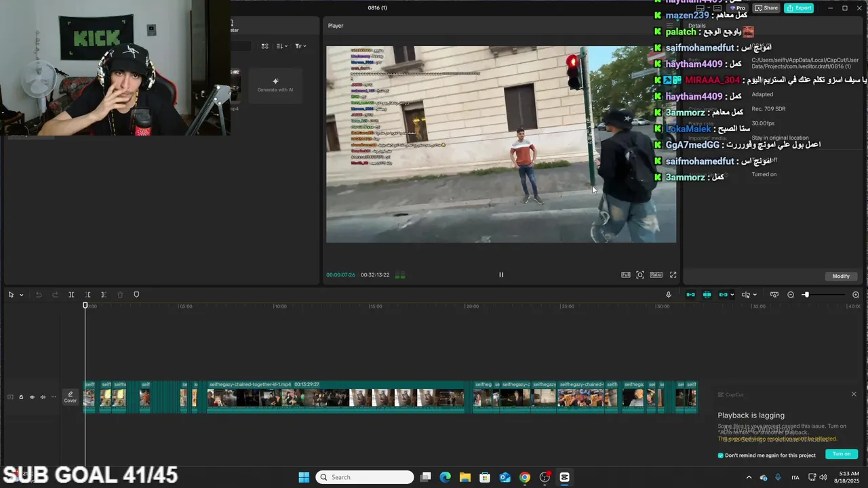Click the timeline caption/preview icon left of zoom out
This screenshot has width=868, height=488.
coord(774,295)
